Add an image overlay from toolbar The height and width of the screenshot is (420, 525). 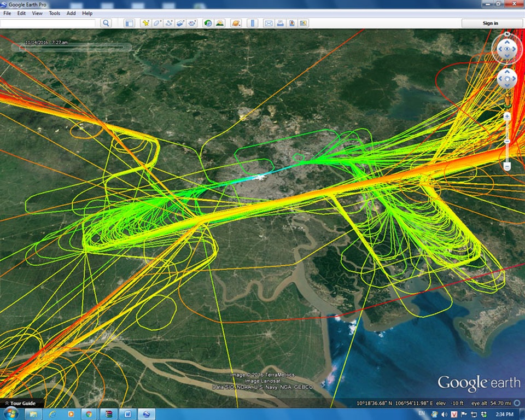[x=180, y=23]
